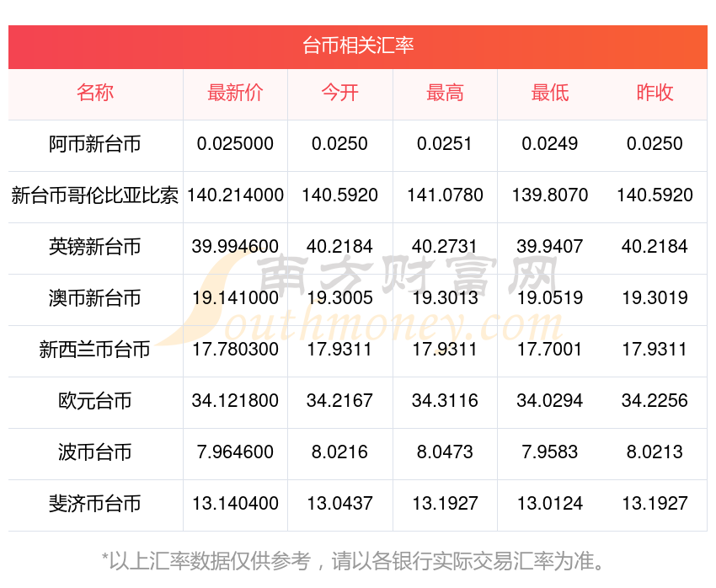Click the table title 台币相关汇率
The height and width of the screenshot is (588, 716).
(358, 45)
